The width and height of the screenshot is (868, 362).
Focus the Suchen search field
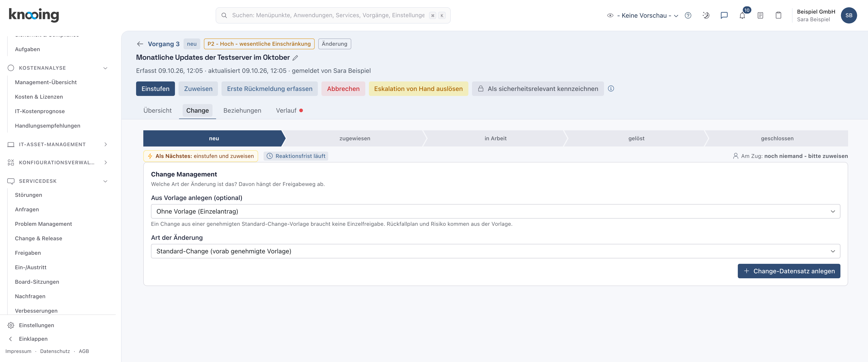tap(333, 16)
